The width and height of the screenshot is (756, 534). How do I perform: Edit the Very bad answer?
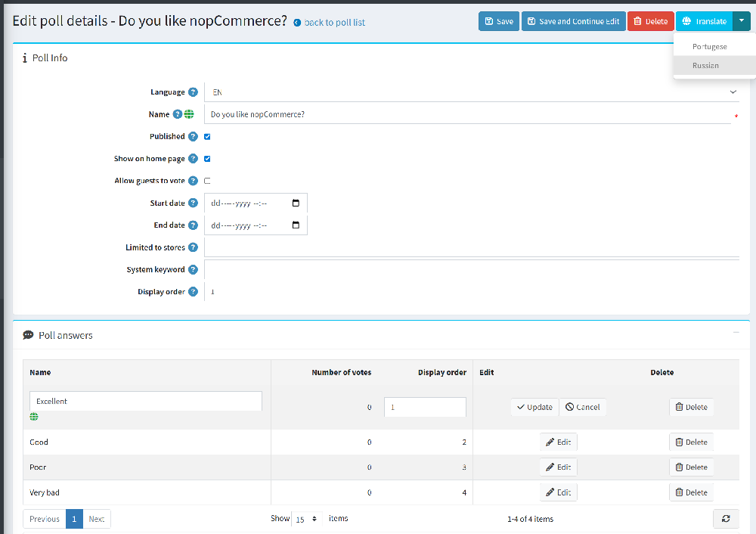(x=559, y=492)
